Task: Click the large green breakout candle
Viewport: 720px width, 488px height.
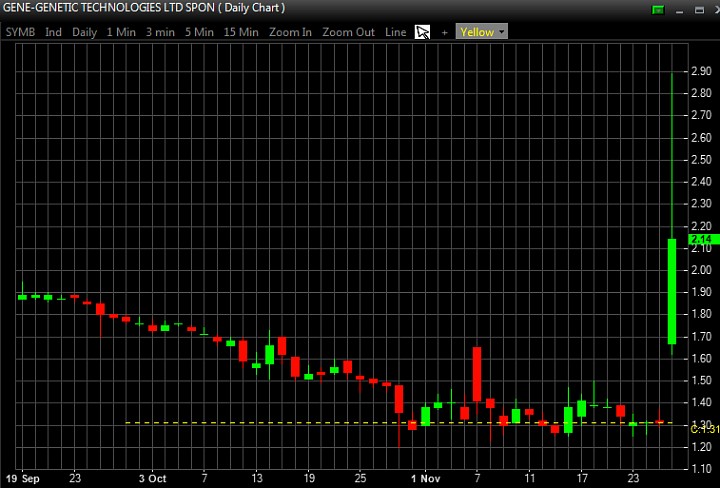Action: pyautogui.click(x=672, y=291)
